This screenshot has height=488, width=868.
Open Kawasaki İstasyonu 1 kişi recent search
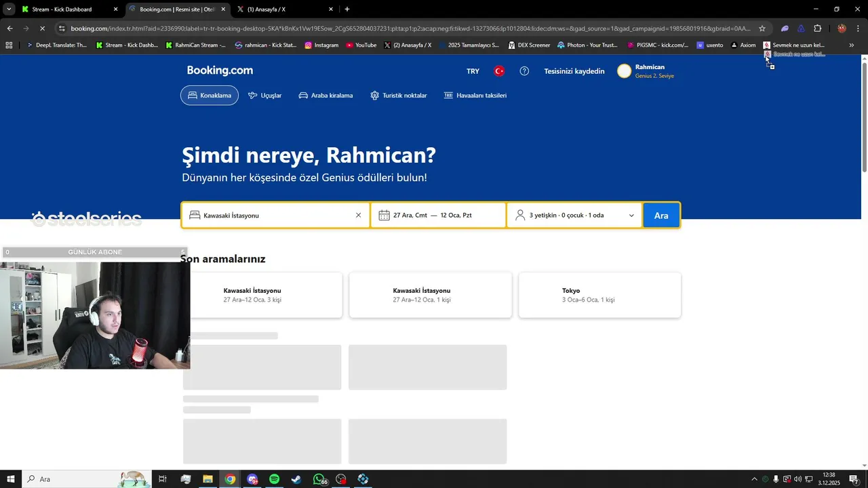point(431,295)
